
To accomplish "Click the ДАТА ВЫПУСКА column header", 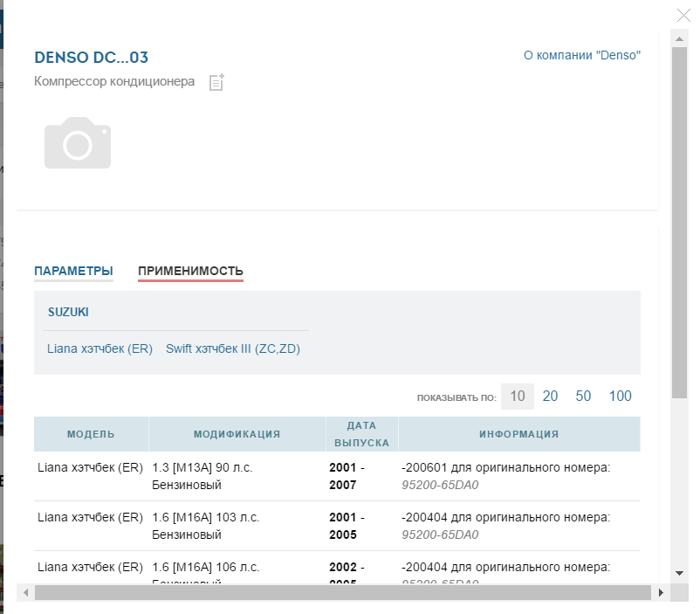I will 361,434.
